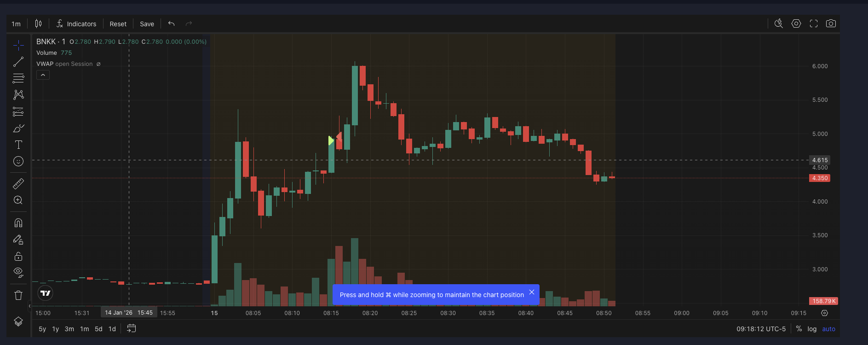The width and height of the screenshot is (868, 345).
Task: Collapse the indicator legend chevron
Action: tap(43, 75)
